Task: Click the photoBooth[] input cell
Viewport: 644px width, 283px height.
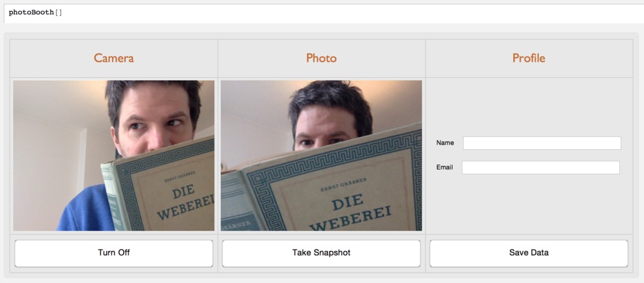Action: [324, 13]
